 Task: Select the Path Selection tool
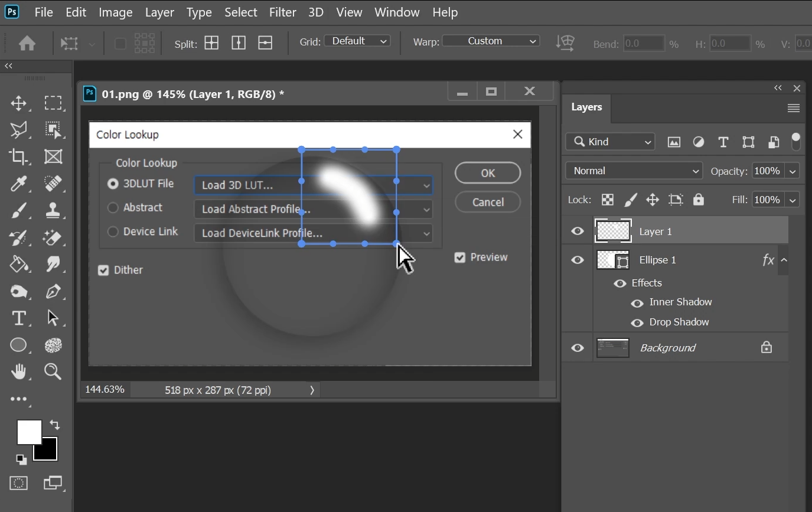point(53,318)
